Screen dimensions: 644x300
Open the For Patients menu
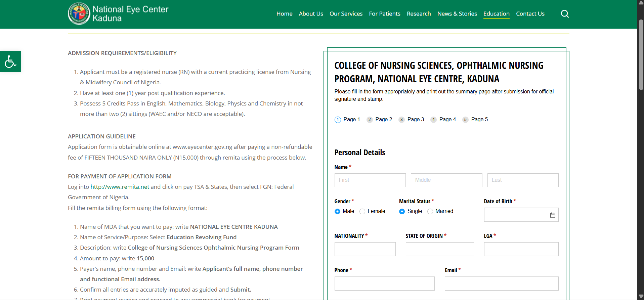[x=384, y=14]
